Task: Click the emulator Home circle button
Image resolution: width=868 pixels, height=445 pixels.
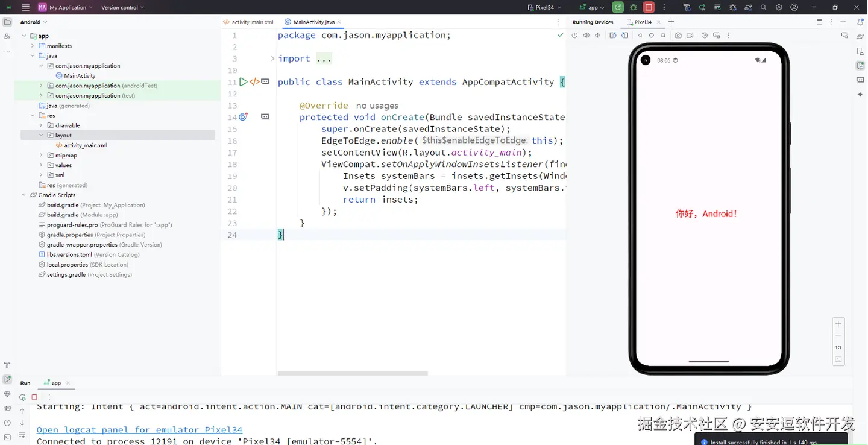Action: coord(652,36)
